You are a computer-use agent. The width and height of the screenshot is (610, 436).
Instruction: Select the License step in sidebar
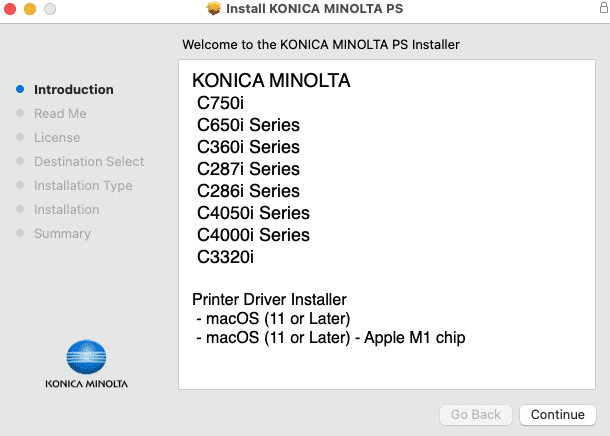point(57,137)
